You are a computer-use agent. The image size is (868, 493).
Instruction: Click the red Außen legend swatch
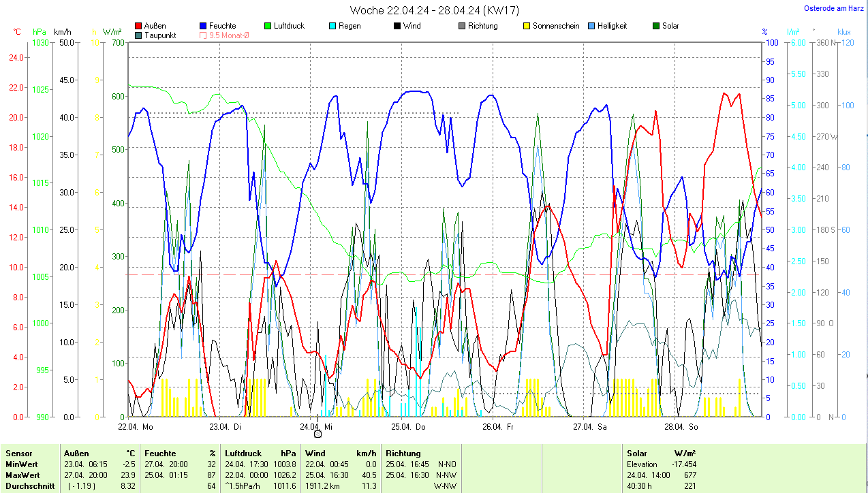coord(139,27)
